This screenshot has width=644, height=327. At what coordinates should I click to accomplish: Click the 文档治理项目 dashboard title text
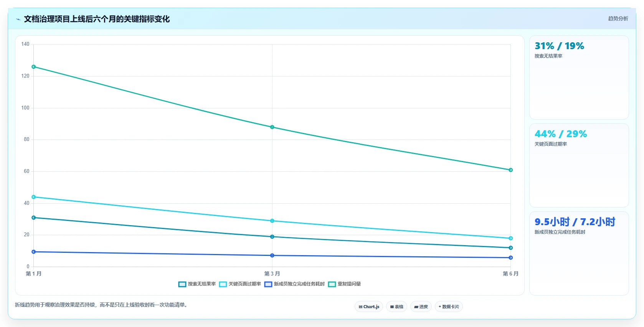(x=97, y=19)
